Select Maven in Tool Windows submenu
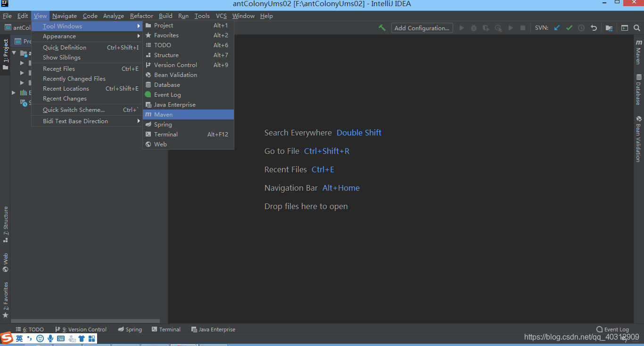 (x=188, y=115)
